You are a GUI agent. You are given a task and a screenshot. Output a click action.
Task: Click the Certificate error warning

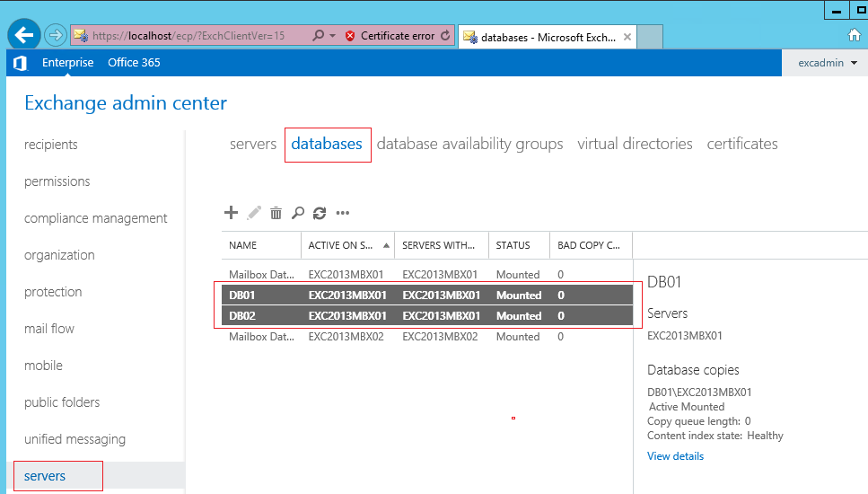[390, 35]
